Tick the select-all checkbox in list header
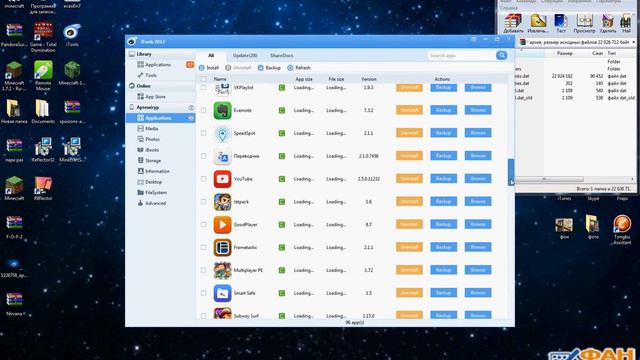Viewport: 640px width, 360px height. [204, 79]
